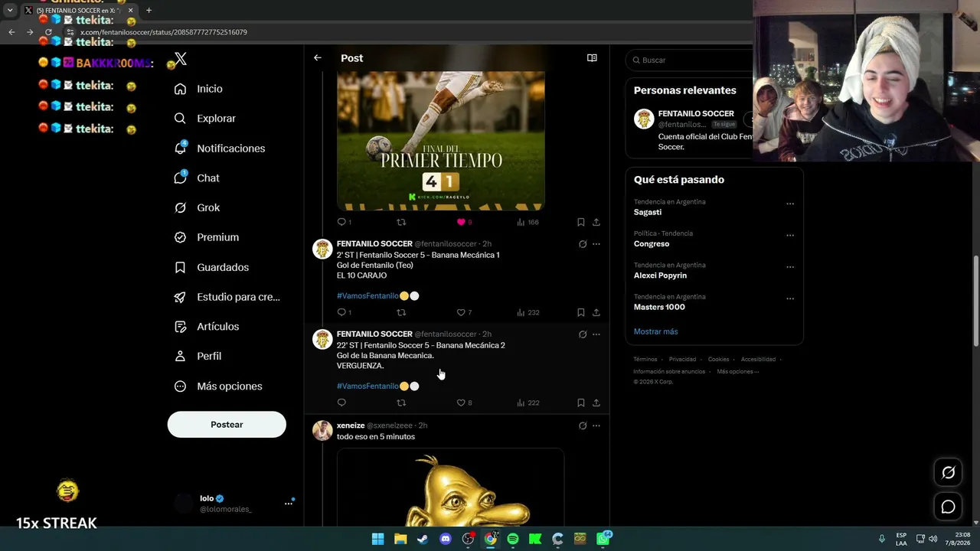Reply to the Banana Mecánica 1 post

click(x=342, y=312)
